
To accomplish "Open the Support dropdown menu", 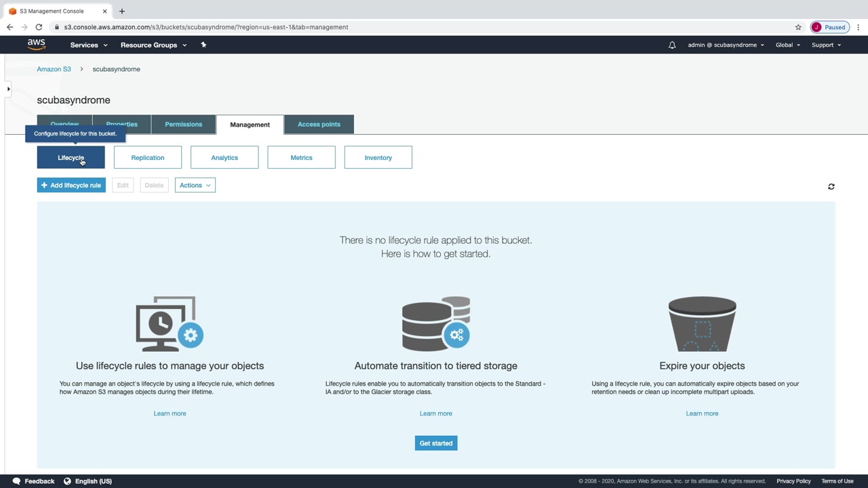I will [826, 45].
